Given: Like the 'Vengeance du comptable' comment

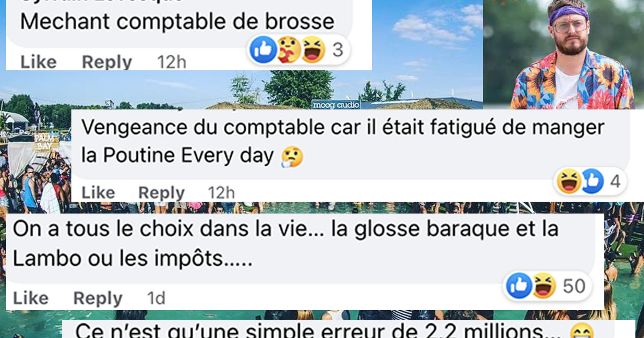Looking at the screenshot, I should [98, 192].
